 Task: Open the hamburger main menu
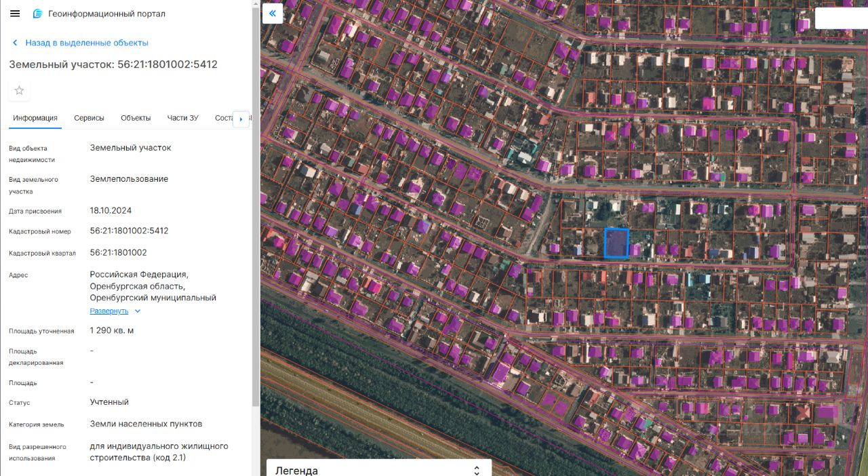tap(15, 14)
